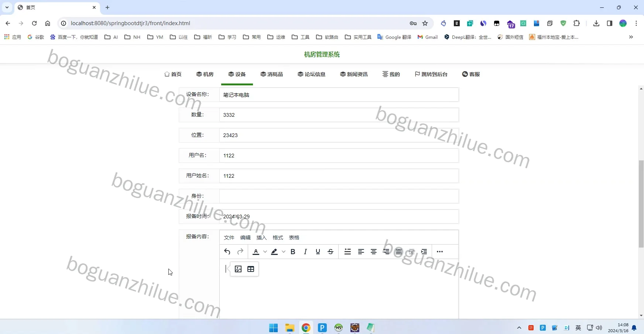Open the 插入 menu in the editor

coord(261,238)
